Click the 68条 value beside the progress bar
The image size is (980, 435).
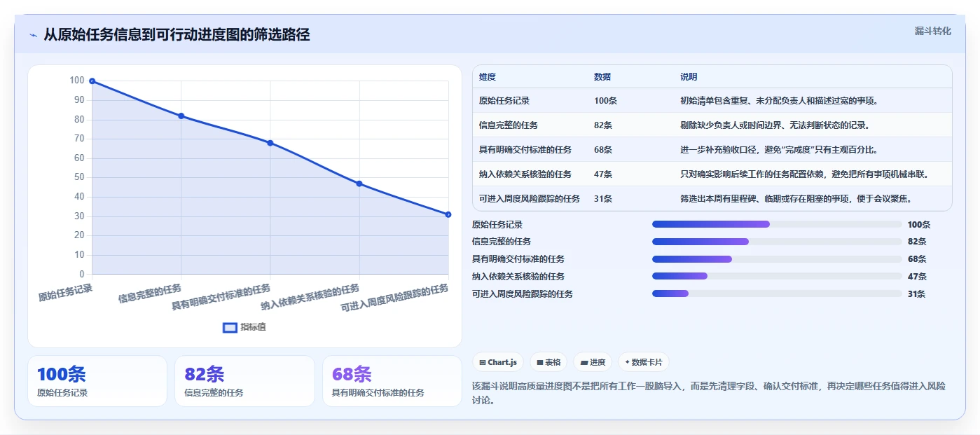917,259
